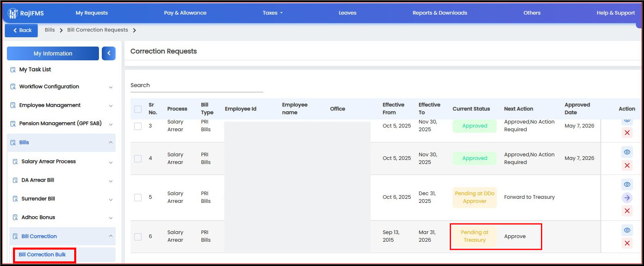Image resolution: width=644 pixels, height=266 pixels.
Task: Click the icon beside My Task List
Action: click(x=13, y=70)
